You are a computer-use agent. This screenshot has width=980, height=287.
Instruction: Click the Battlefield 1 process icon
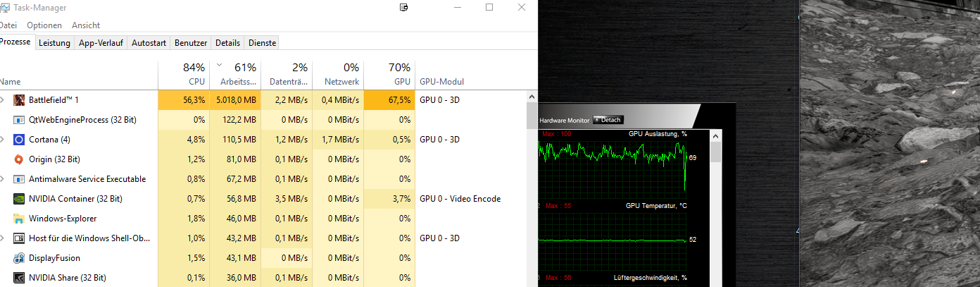click(x=19, y=100)
